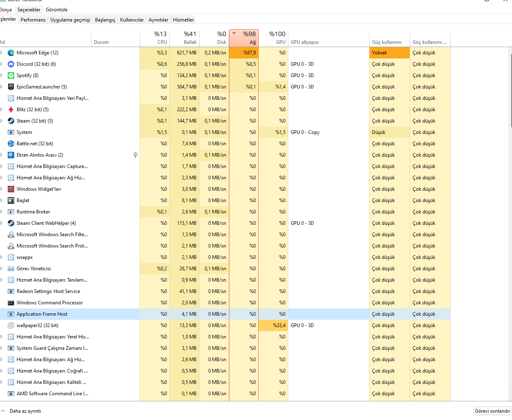The width and height of the screenshot is (512, 420).
Task: Expand the Microsoft Edge process group
Action: point(1,53)
